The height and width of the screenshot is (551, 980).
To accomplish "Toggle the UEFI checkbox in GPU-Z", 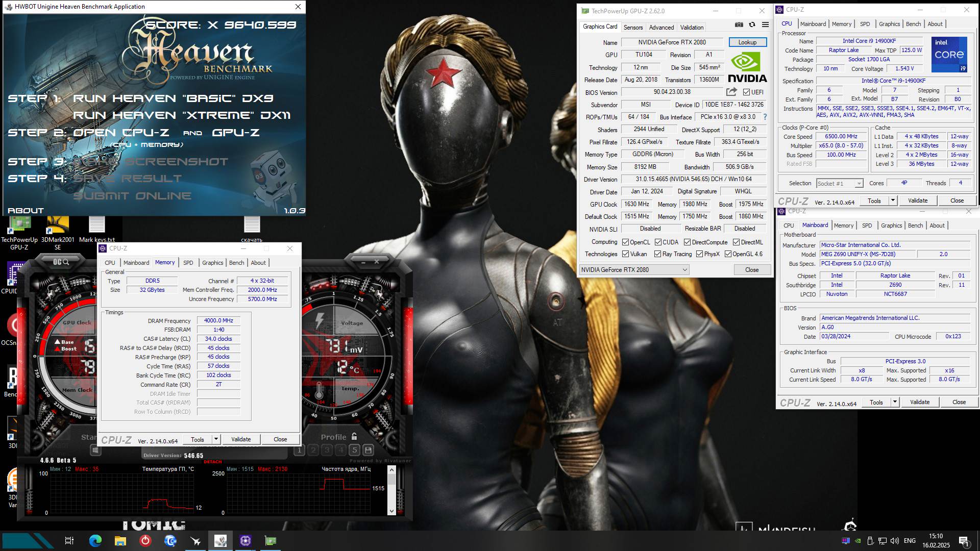I will point(746,92).
